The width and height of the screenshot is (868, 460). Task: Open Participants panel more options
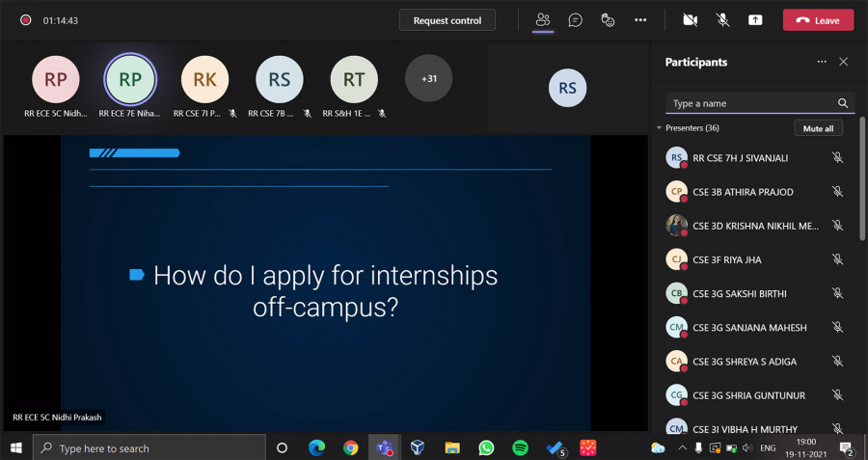[822, 62]
